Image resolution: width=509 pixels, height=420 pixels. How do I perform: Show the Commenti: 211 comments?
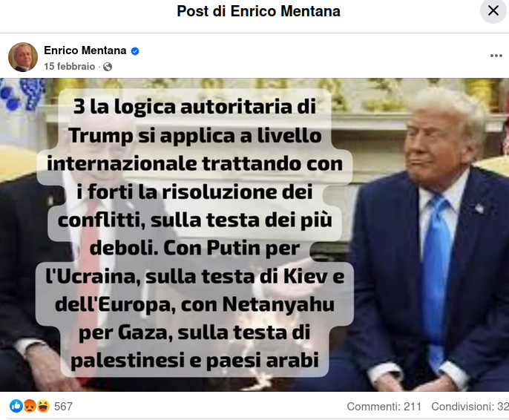[384, 407]
